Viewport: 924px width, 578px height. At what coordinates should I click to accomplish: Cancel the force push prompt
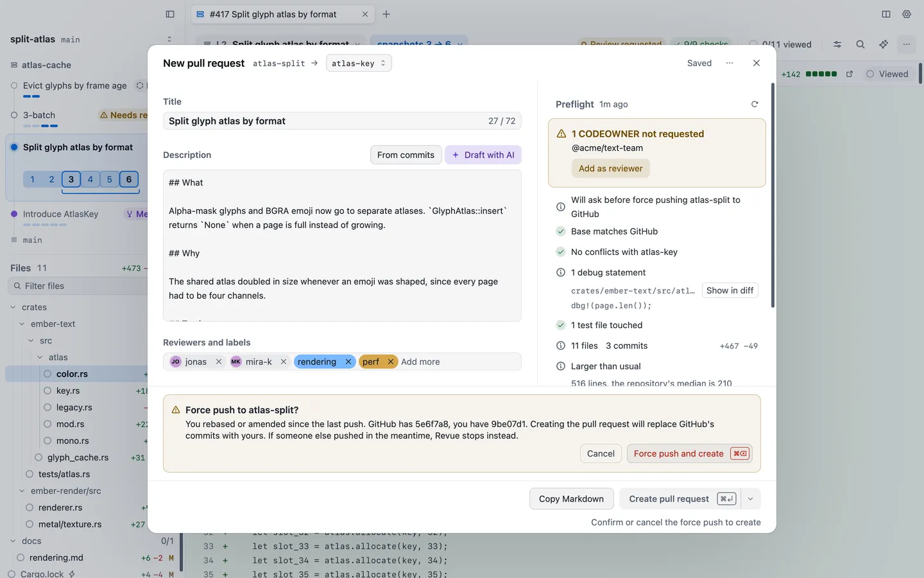(601, 453)
